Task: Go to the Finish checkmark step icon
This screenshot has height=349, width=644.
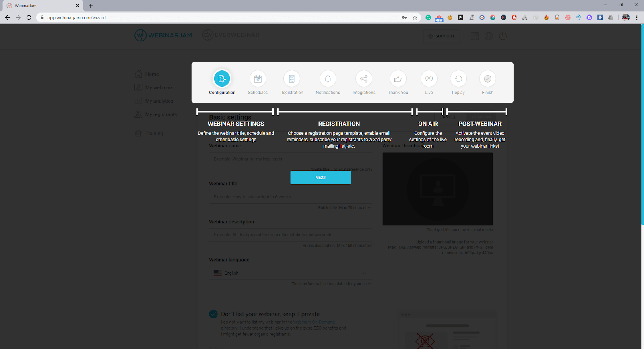Action: pos(487,79)
